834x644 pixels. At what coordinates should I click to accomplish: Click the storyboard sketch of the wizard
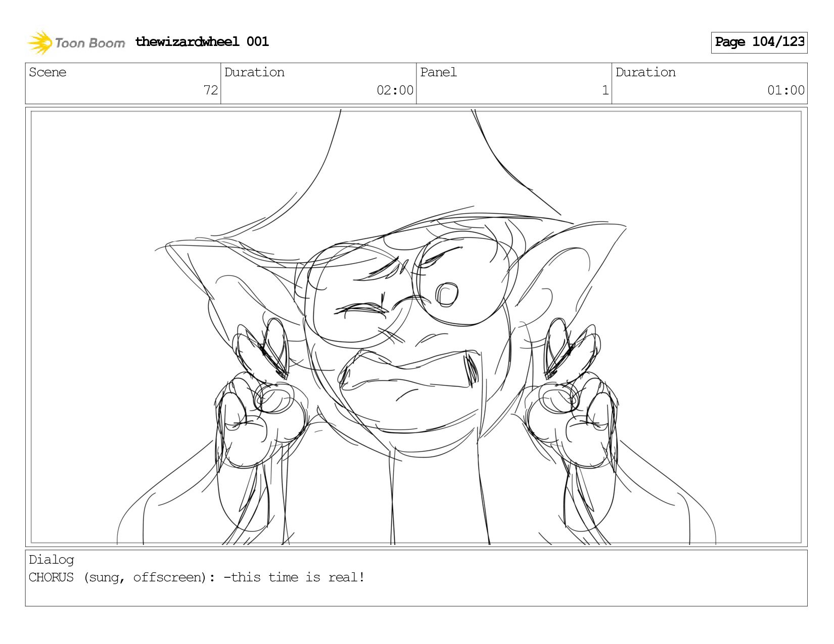pos(416,327)
